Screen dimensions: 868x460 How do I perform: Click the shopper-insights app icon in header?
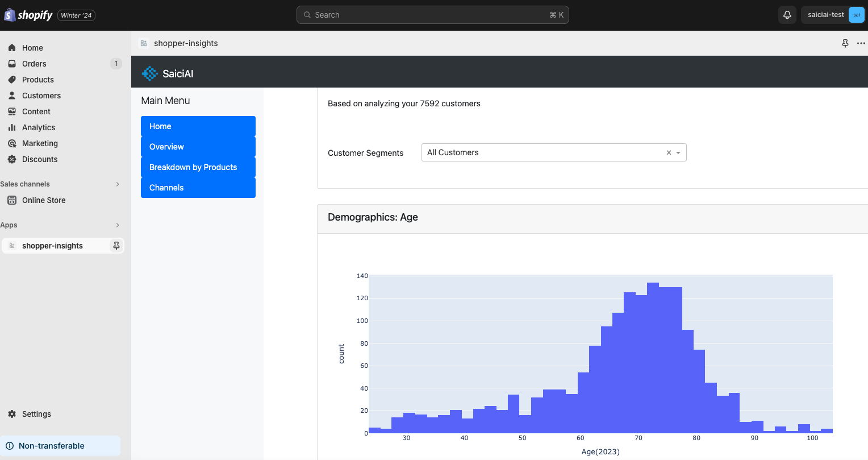tap(144, 43)
